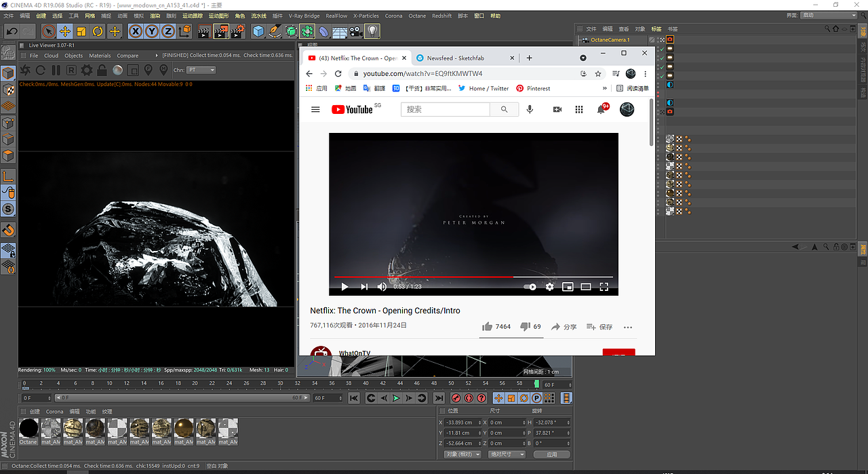Click Live Viewer restart render icon

(41, 70)
